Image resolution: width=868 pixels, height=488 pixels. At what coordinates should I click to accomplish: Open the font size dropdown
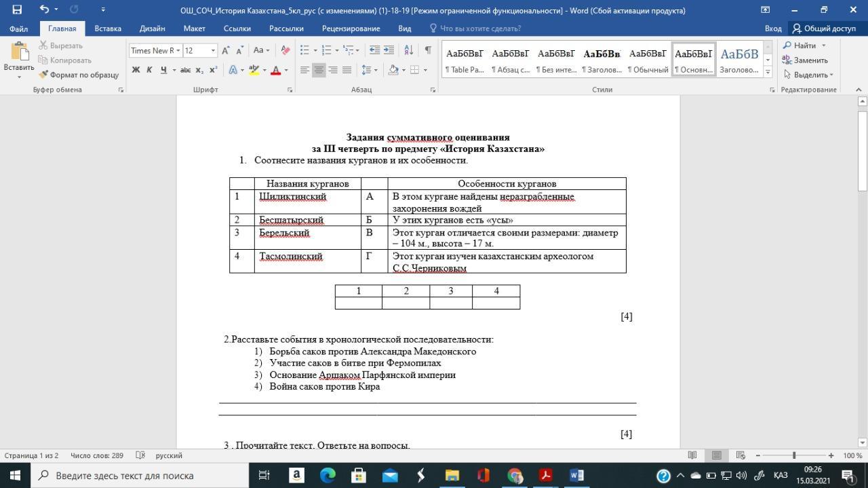(x=213, y=50)
